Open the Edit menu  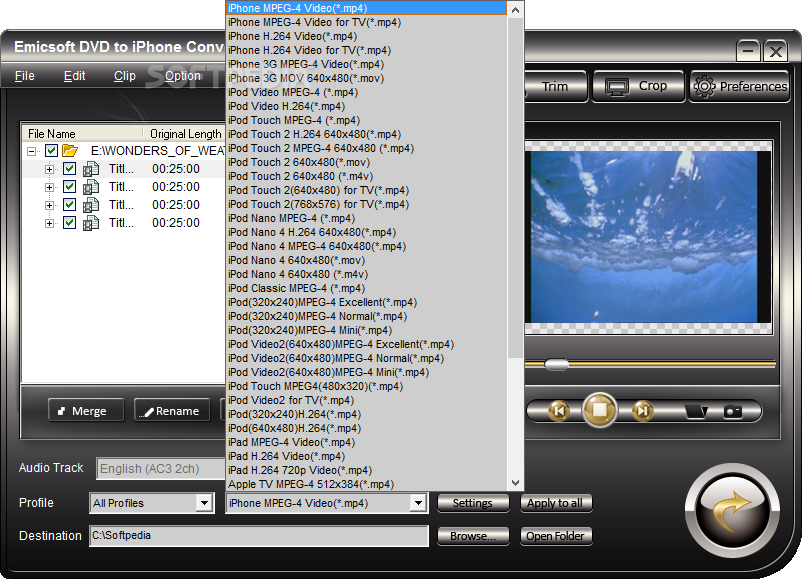pos(74,76)
